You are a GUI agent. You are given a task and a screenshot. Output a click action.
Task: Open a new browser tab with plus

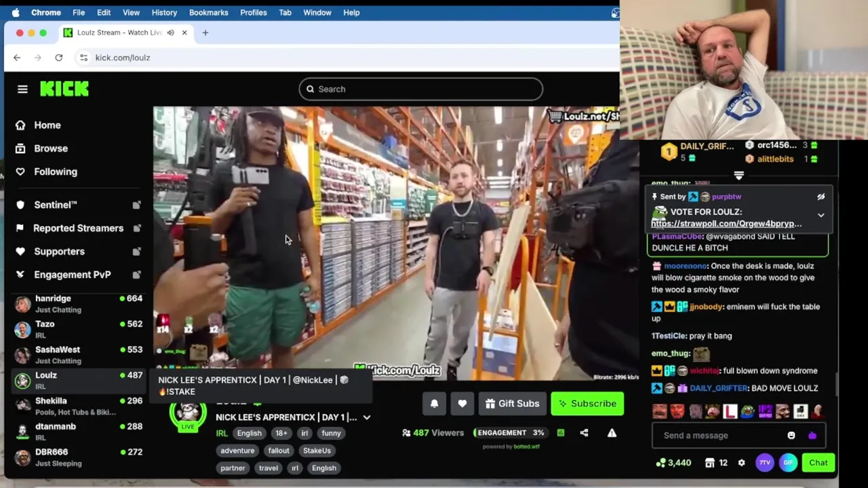coord(205,33)
